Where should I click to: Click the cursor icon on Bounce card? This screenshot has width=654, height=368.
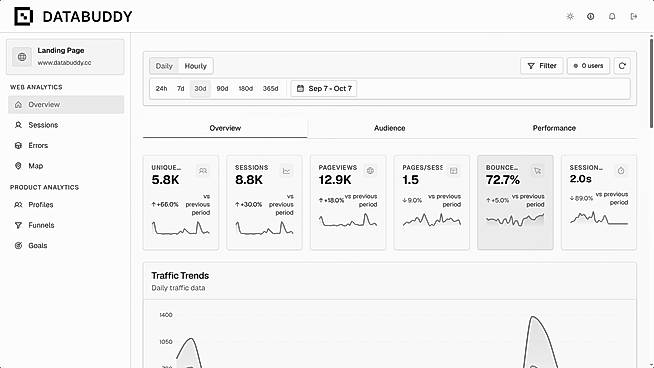click(x=537, y=171)
